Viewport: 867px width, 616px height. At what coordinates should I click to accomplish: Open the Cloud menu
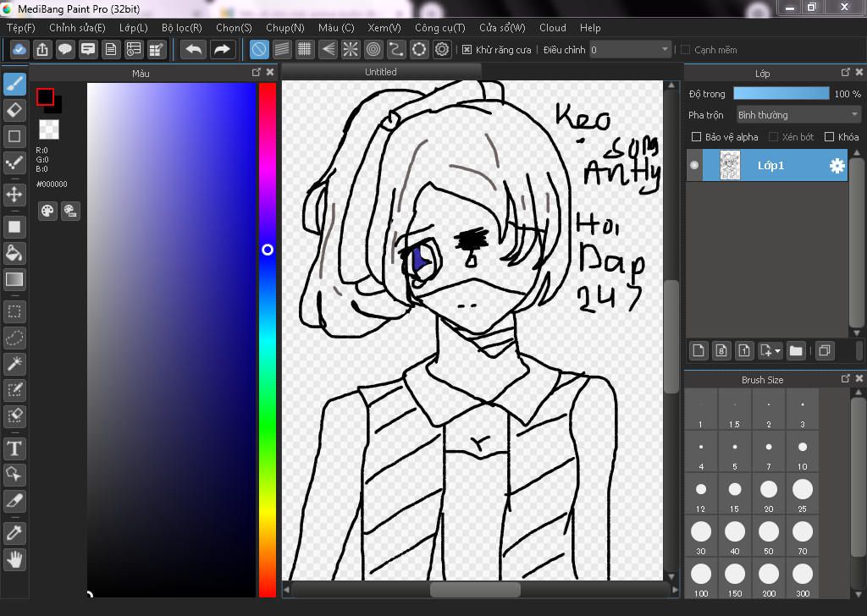pos(553,28)
